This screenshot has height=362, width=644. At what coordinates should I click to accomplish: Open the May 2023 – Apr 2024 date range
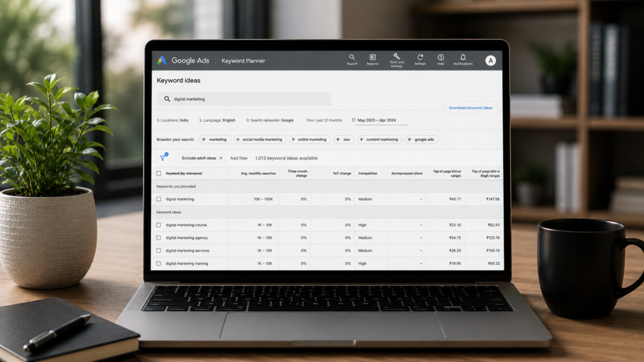[x=377, y=120]
